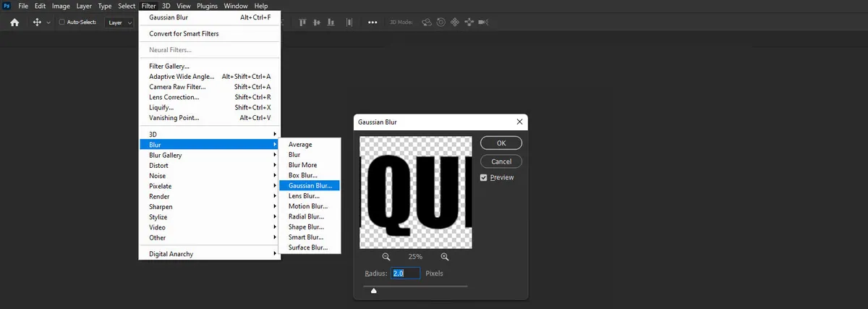Image resolution: width=868 pixels, height=309 pixels.
Task: Select the 3D orbit mode icon
Action: (x=427, y=22)
